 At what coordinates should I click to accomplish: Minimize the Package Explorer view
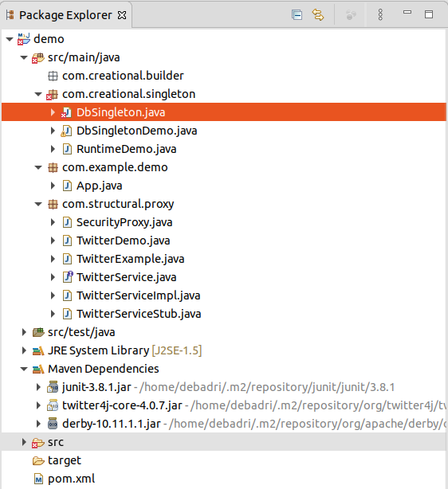(x=407, y=13)
